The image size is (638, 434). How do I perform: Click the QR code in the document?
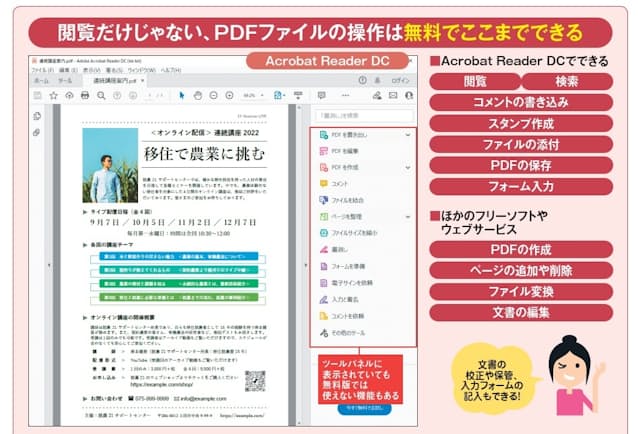tap(255, 381)
